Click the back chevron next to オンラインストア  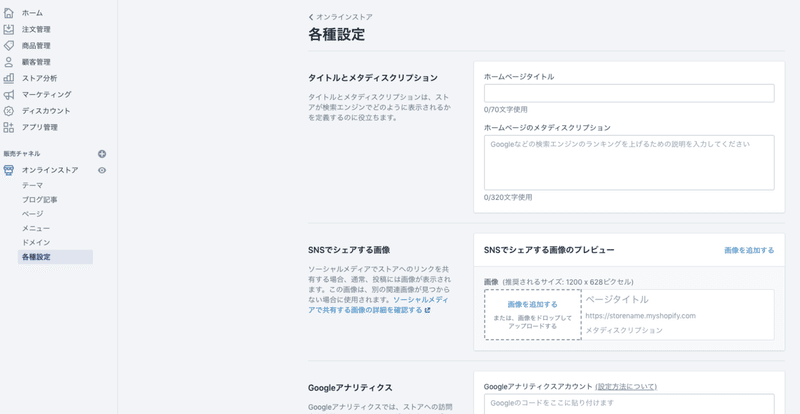pos(311,17)
